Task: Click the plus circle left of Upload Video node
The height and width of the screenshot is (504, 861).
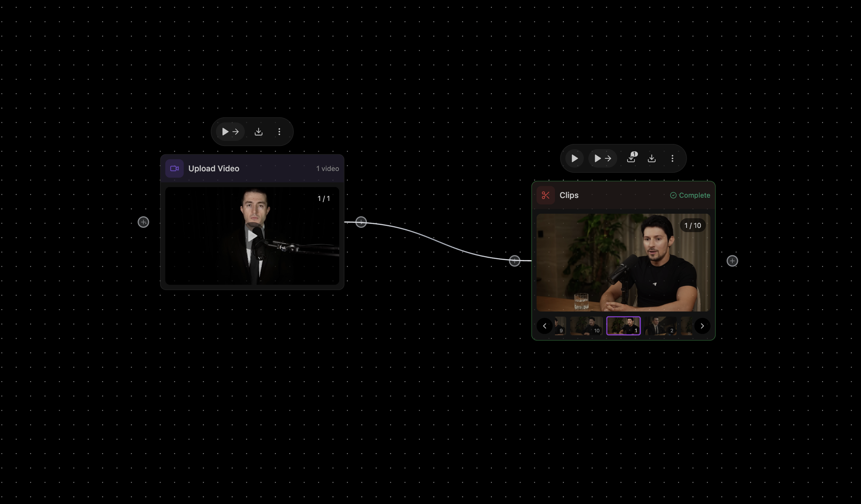Action: pos(143,222)
